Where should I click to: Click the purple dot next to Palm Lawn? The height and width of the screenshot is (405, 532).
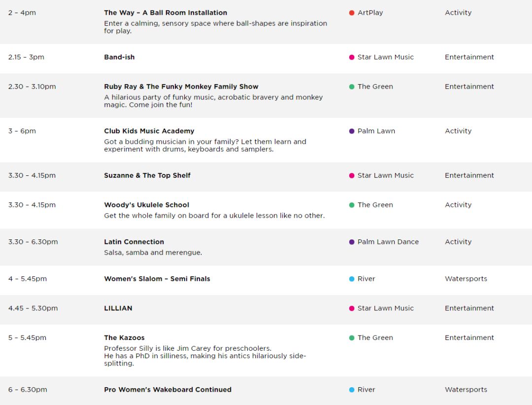click(352, 132)
